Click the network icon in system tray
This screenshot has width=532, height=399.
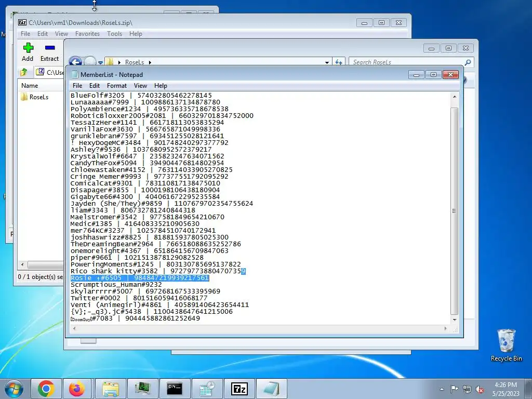[467, 389]
